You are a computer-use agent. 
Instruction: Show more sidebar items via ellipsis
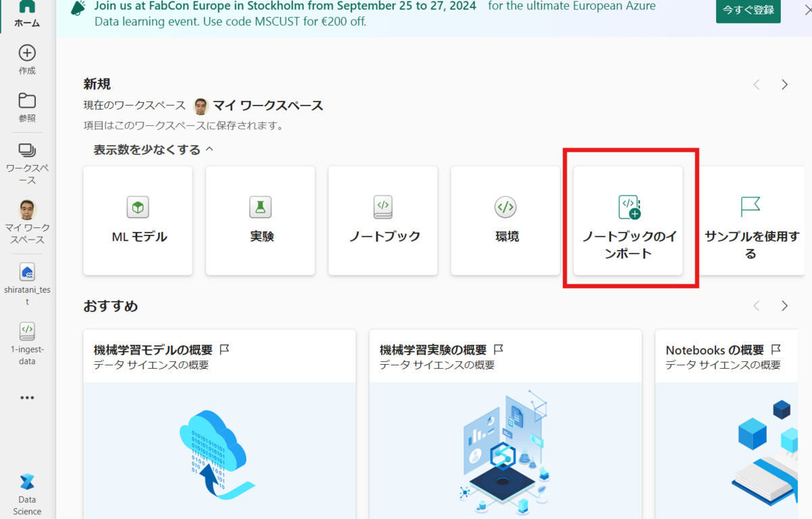(27, 398)
